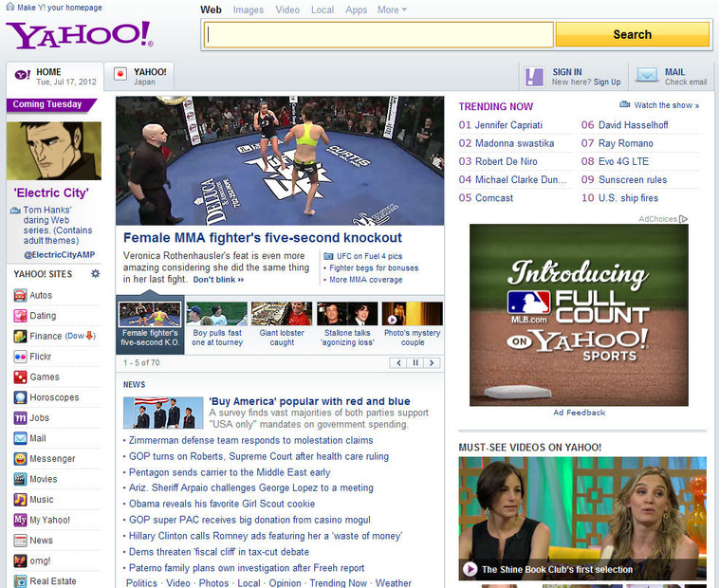Open the Mail envelope icon in sidebar

tap(20, 438)
